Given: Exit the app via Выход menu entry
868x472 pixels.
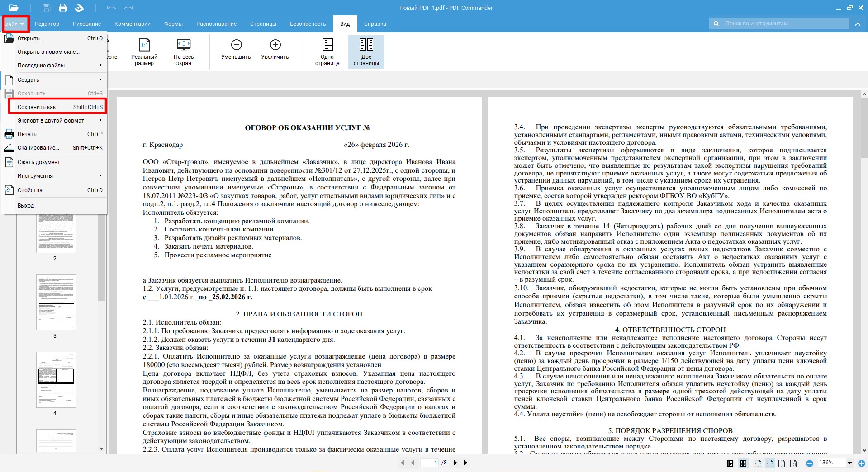Looking at the screenshot, I should [55, 206].
